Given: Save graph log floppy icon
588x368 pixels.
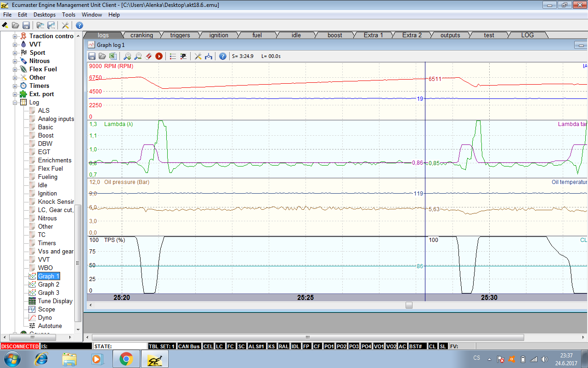Looking at the screenshot, I should click(x=92, y=56).
